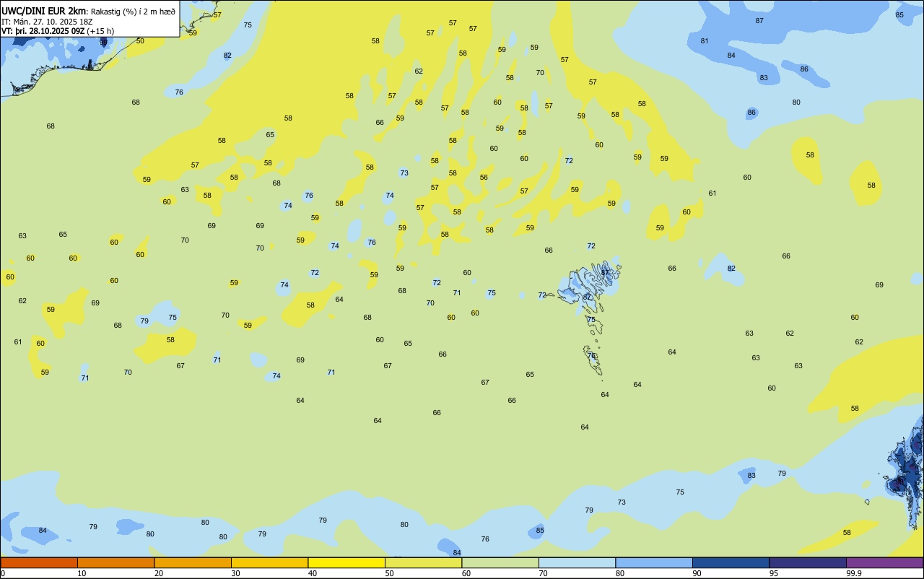Select the golden 30–40 legend color band
This screenshot has height=579, width=924.
(269, 562)
